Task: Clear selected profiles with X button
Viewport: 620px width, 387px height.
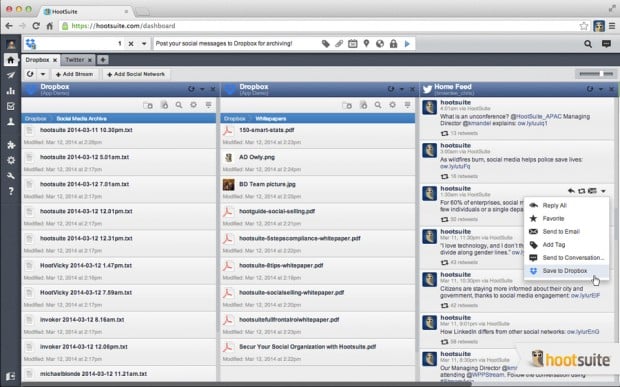Action: 131,44
